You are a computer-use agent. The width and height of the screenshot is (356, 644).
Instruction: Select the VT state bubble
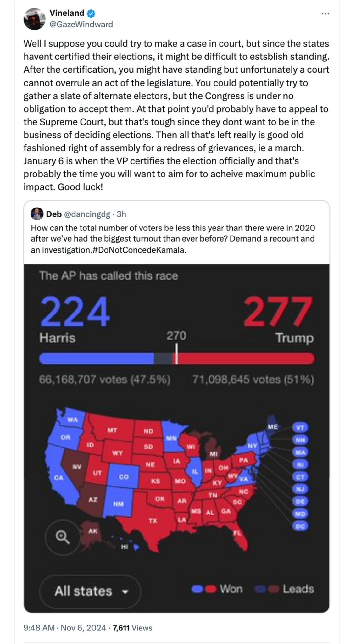300,428
